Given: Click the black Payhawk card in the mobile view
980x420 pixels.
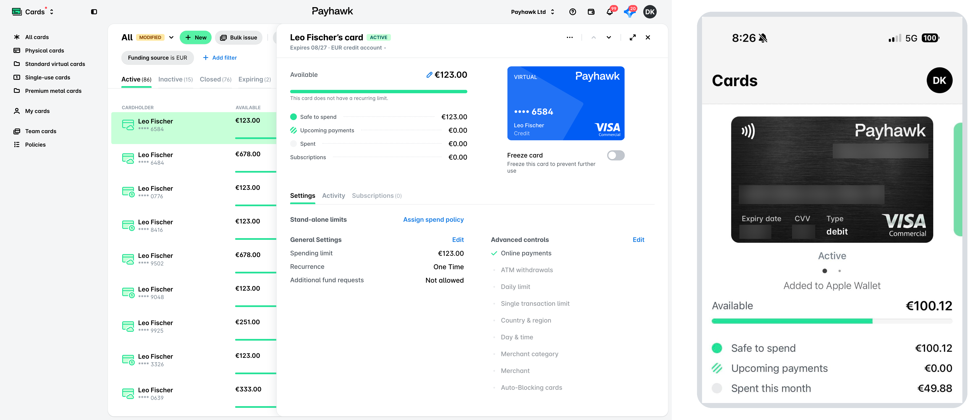Looking at the screenshot, I should click(832, 180).
